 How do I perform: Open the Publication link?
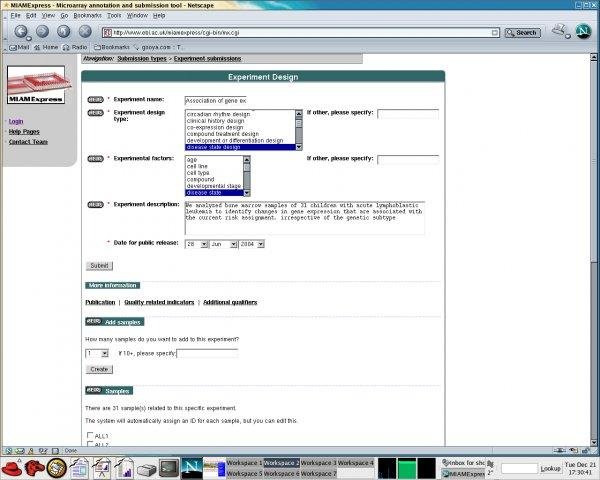100,302
